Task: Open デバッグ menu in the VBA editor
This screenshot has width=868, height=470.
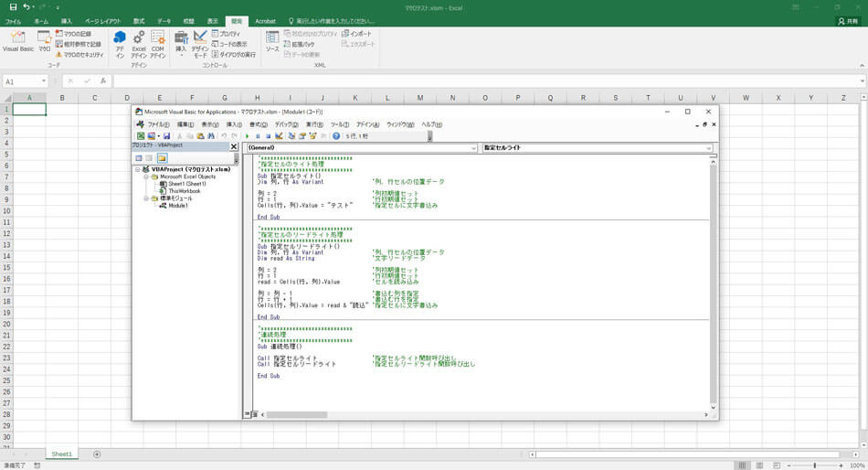Action: (286, 124)
